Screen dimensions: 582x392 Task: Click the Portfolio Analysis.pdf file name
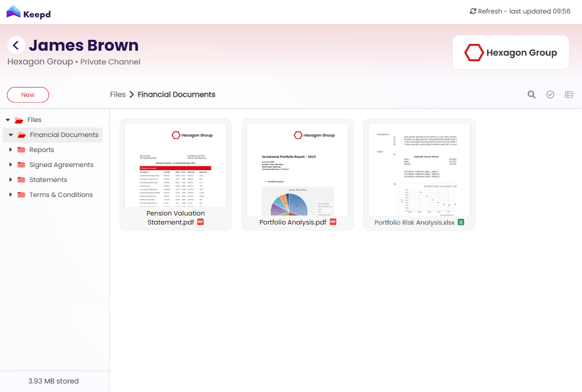292,222
